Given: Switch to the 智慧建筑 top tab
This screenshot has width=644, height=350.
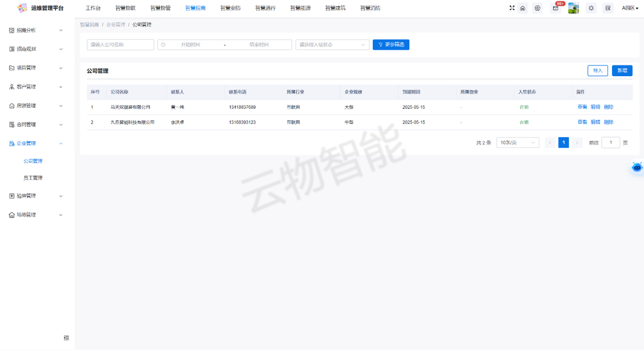Looking at the screenshot, I should (335, 8).
